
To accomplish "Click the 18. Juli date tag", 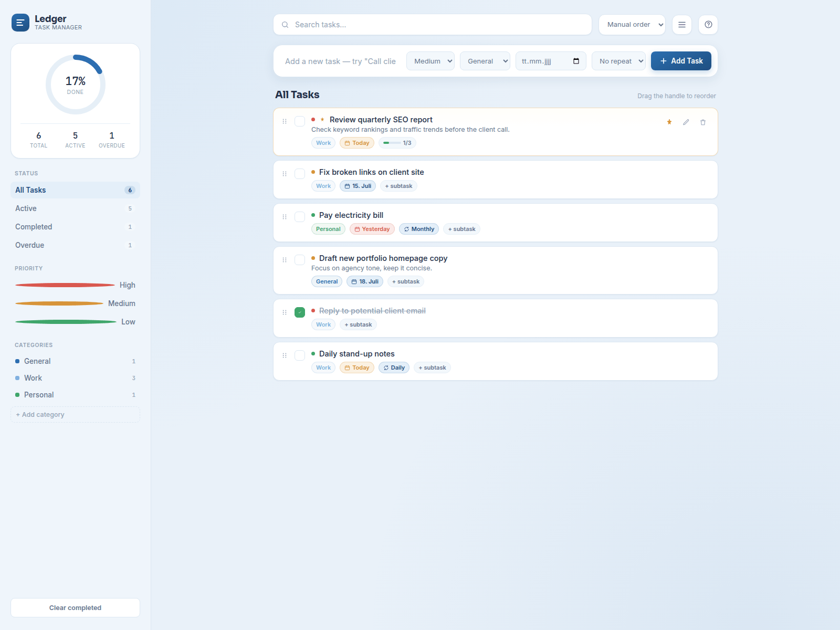I will point(365,281).
